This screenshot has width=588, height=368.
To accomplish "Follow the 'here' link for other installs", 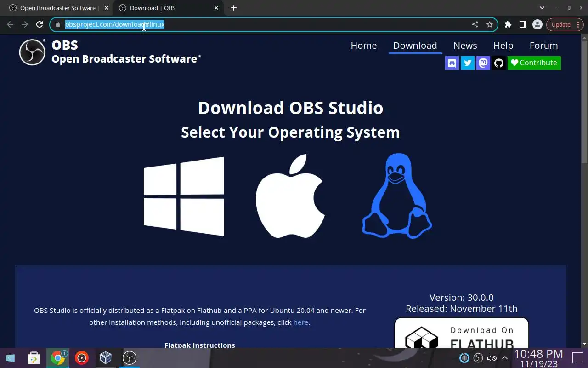I will coord(301,322).
